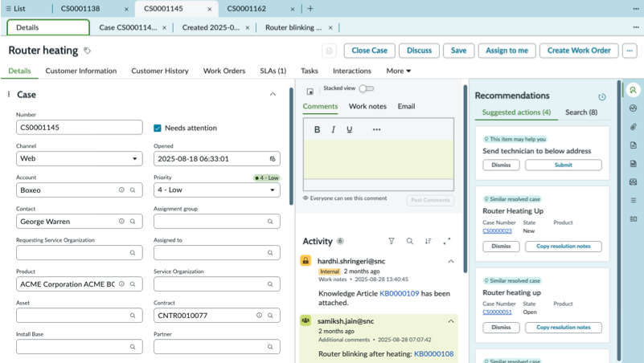Click the Close Case button

pos(369,51)
